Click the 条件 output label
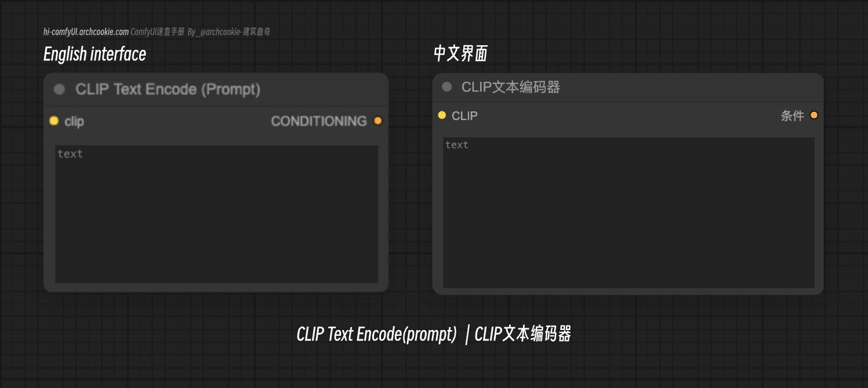This screenshot has width=868, height=388. [793, 116]
